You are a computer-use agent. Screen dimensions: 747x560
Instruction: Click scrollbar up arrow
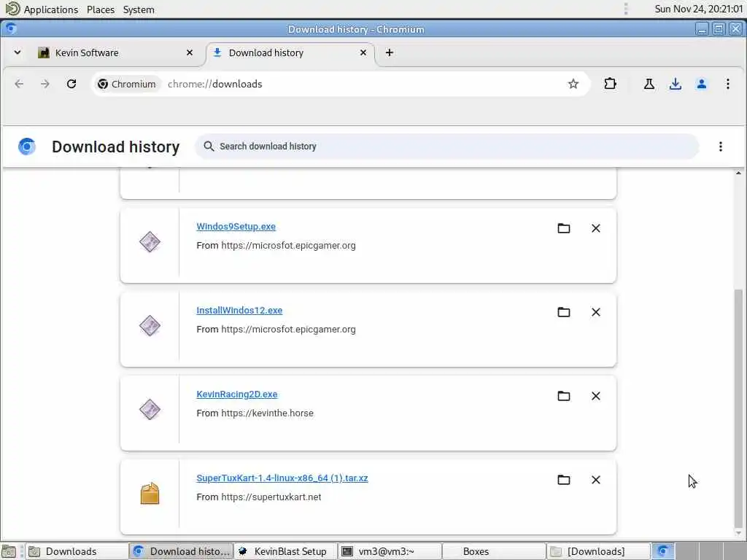(738, 173)
